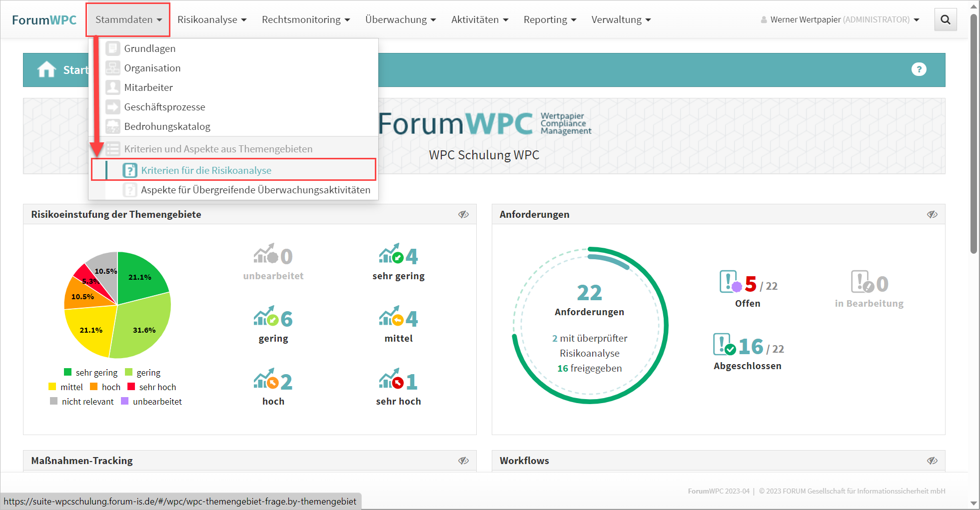This screenshot has width=980, height=510.
Task: Click the 'hoch' risk chart icon
Action: [265, 381]
